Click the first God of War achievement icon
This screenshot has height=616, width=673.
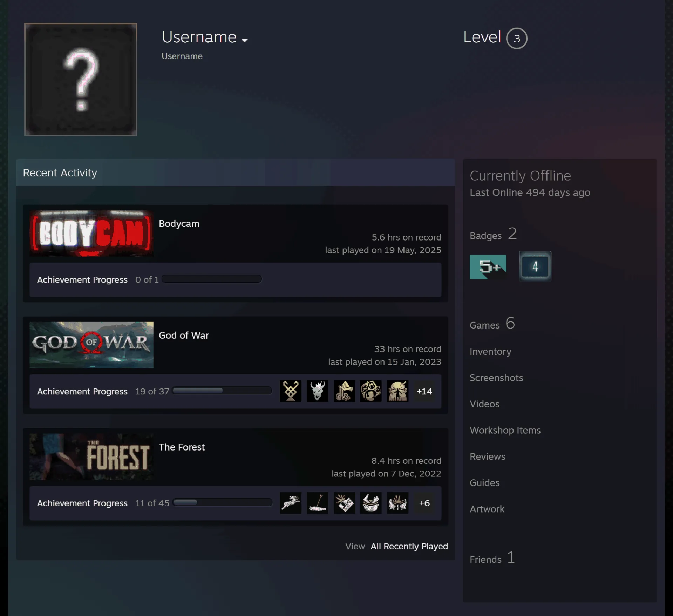[x=291, y=391]
